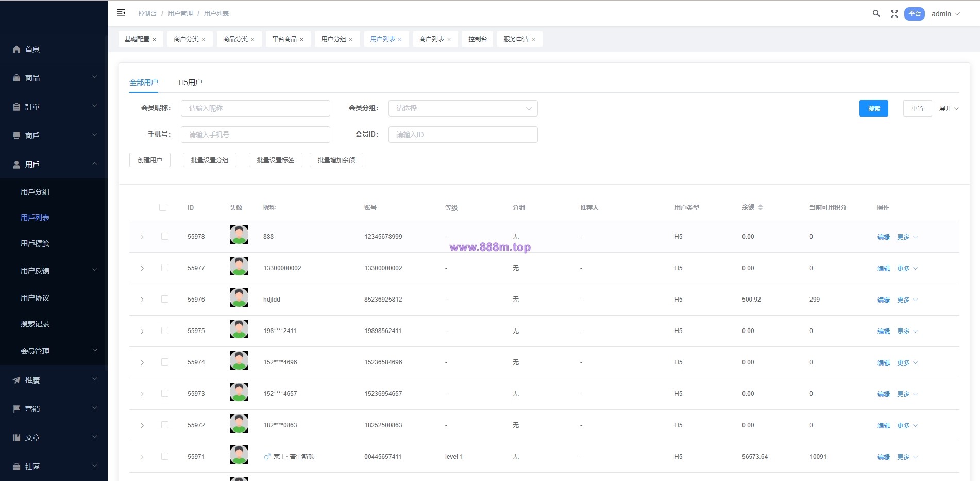Viewport: 980px width, 481px height.
Task: Expand the 商戶 sidebar menu
Action: click(x=54, y=136)
